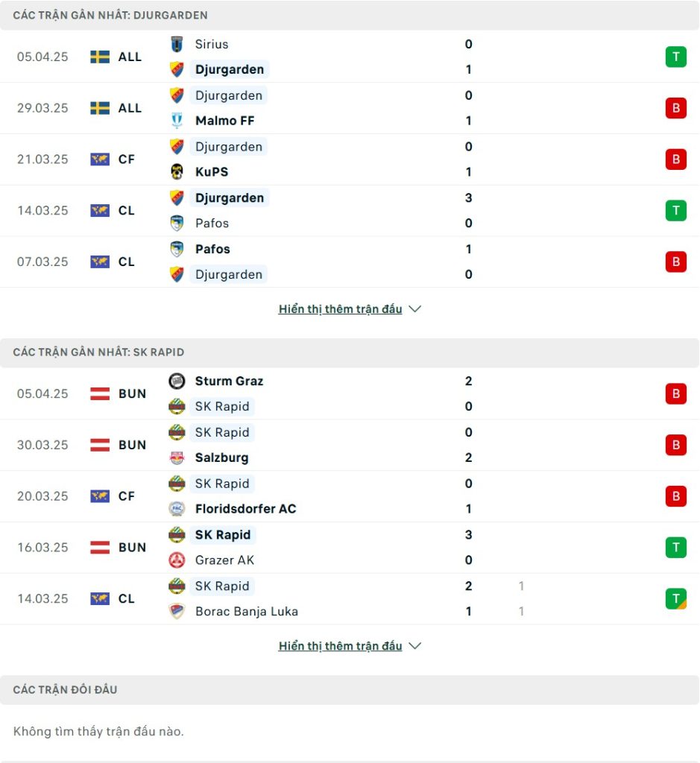Click the Sturm Graz crest icon
Image resolution: width=700 pixels, height=763 pixels.
[x=177, y=381]
